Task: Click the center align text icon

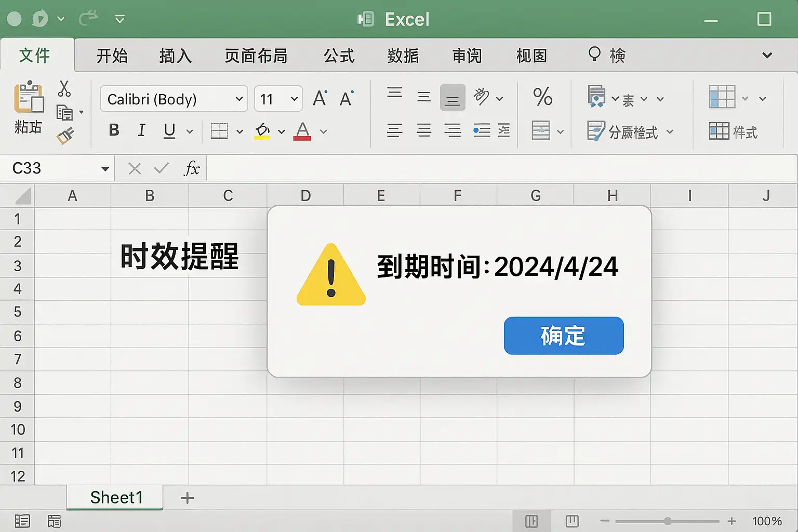Action: click(x=424, y=130)
